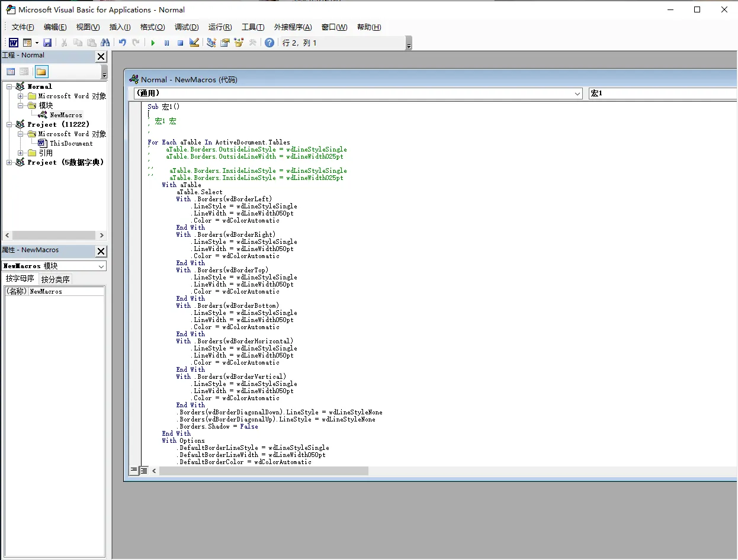Image resolution: width=738 pixels, height=560 pixels.
Task: Save Normal with the floppy disk icon
Action: 47,43
